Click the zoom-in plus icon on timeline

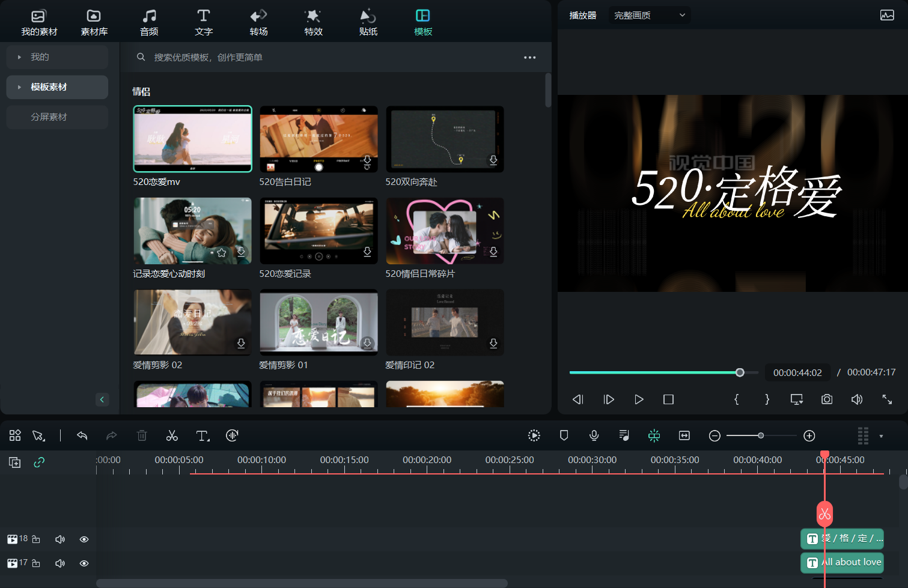pyautogui.click(x=809, y=435)
